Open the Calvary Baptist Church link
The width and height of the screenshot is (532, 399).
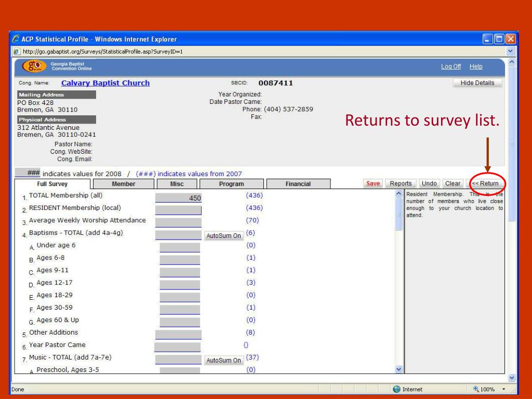pyautogui.click(x=105, y=83)
